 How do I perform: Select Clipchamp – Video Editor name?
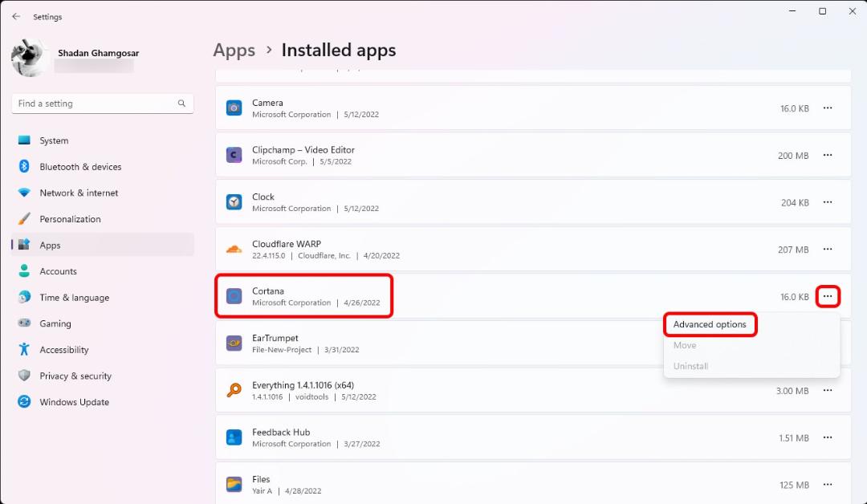coord(303,150)
